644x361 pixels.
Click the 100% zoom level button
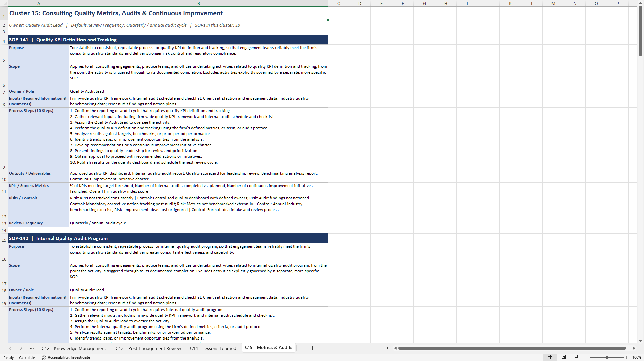click(x=637, y=357)
